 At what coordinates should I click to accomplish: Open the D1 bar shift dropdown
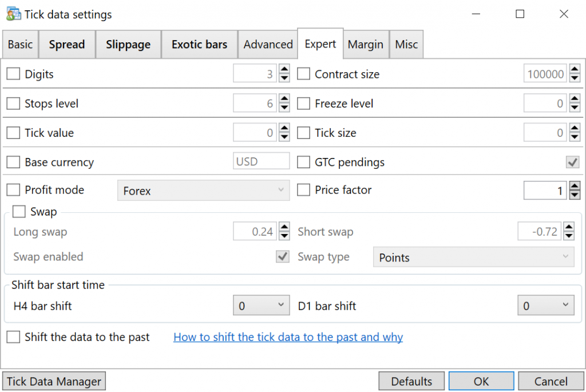[545, 306]
